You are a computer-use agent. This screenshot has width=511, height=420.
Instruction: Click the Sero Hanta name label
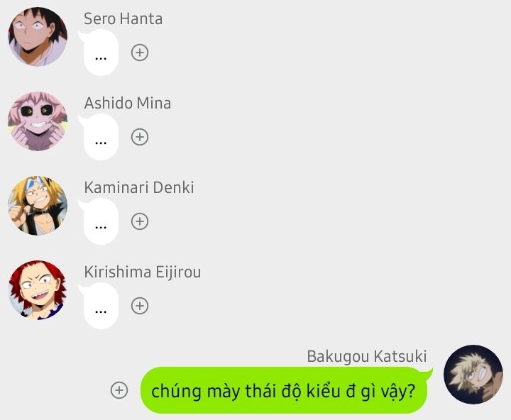(123, 18)
